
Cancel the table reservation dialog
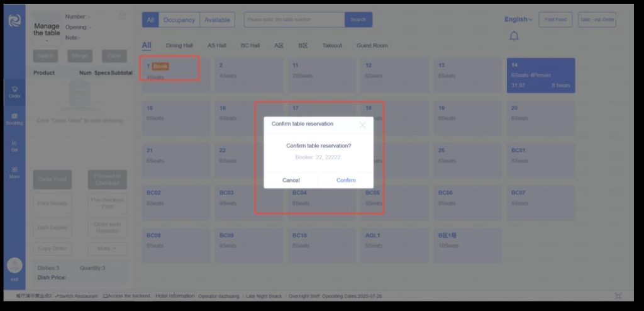coord(291,180)
